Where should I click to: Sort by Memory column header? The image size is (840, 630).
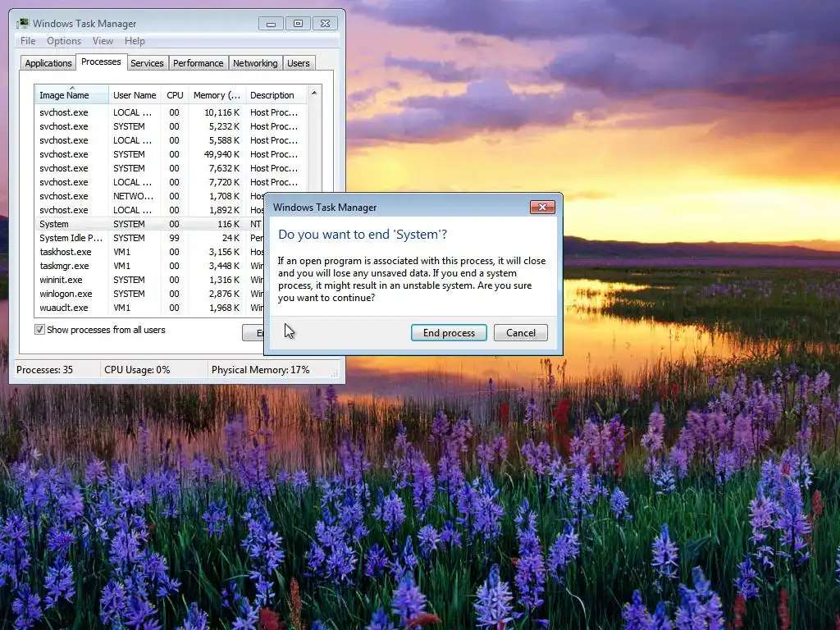[217, 95]
